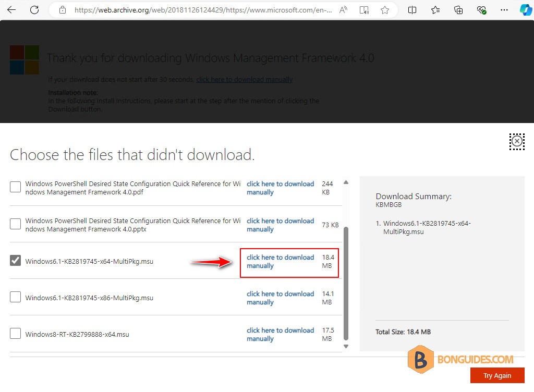Open the Immersive Reader icon
The image size is (534, 392).
pos(364,10)
